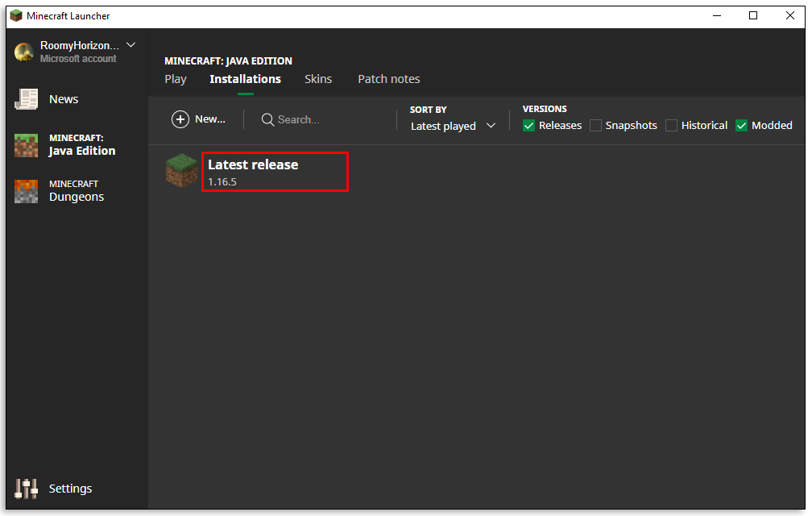This screenshot has width=812, height=516.
Task: Open the News section newspaper icon
Action: tap(26, 99)
